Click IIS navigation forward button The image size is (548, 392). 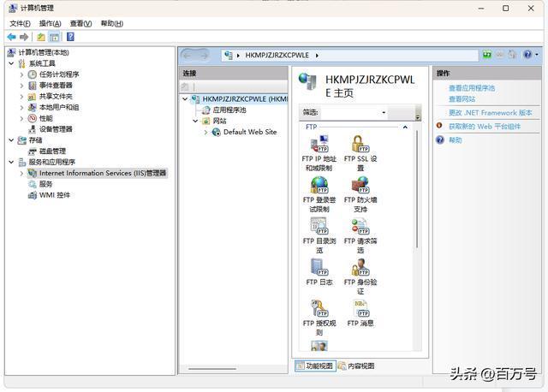tap(205, 55)
